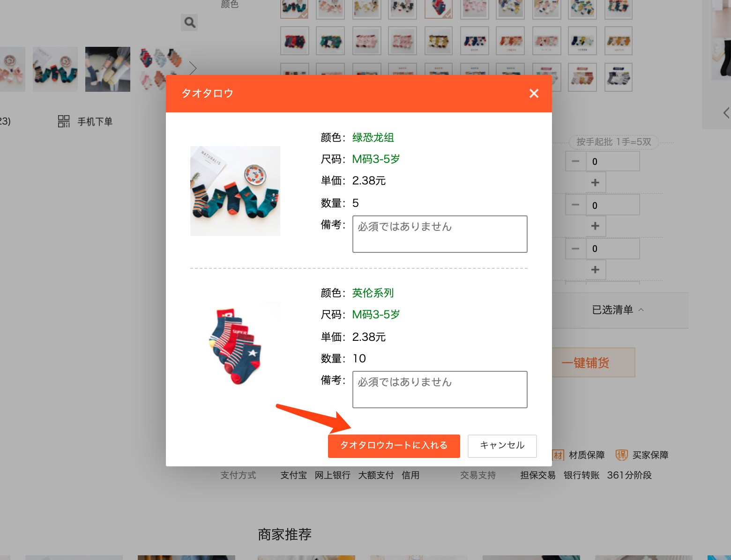Focus the 備考 field for 绿恐龙组
Image resolution: width=731 pixels, height=560 pixels.
coord(440,234)
